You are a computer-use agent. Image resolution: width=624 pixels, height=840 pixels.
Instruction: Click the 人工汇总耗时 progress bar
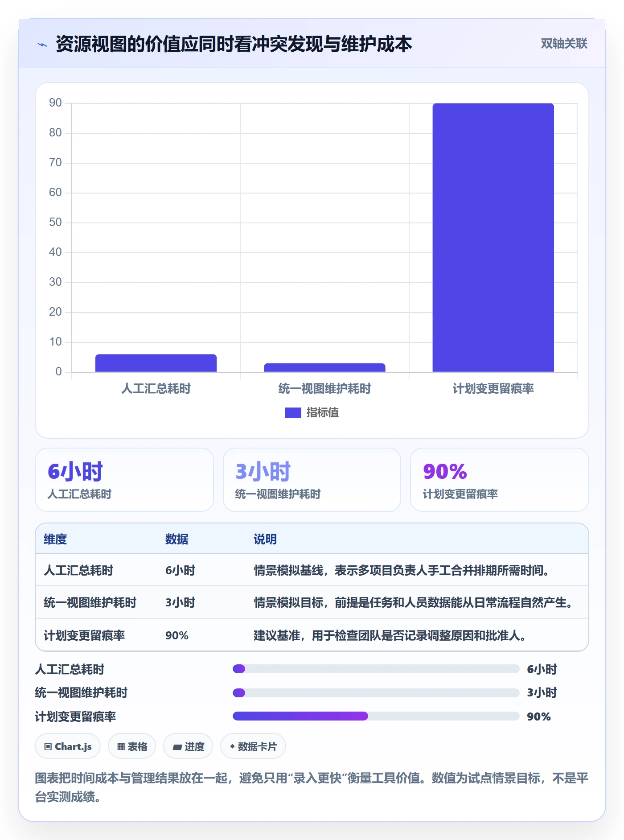tap(376, 669)
